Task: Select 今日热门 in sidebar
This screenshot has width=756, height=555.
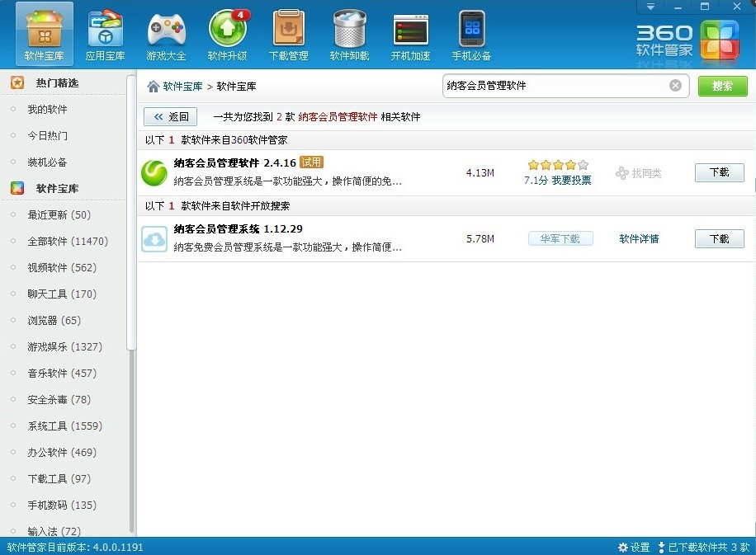Action: [x=47, y=136]
